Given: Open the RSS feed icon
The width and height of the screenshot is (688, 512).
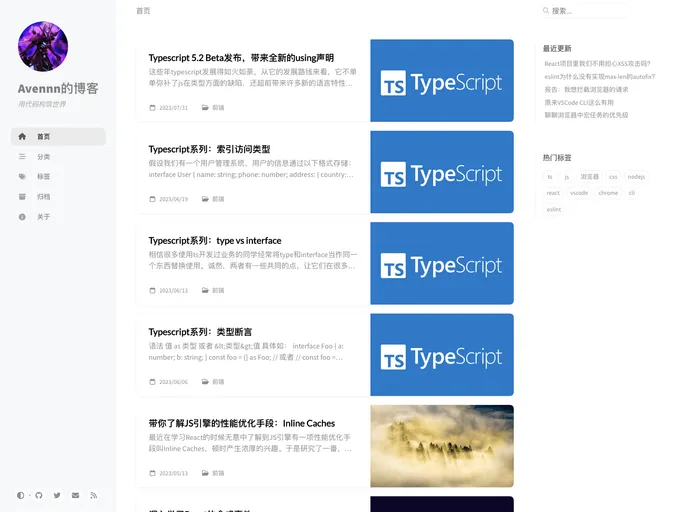Looking at the screenshot, I should click(x=93, y=495).
